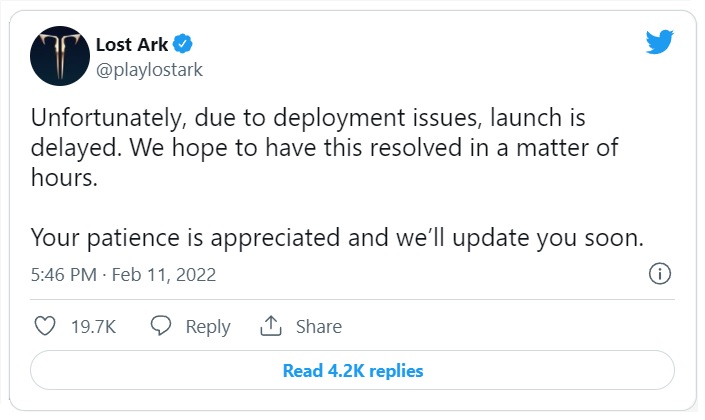Click the word "hours." in the tweet
Screen dimensions: 705x420
pyautogui.click(x=62, y=178)
